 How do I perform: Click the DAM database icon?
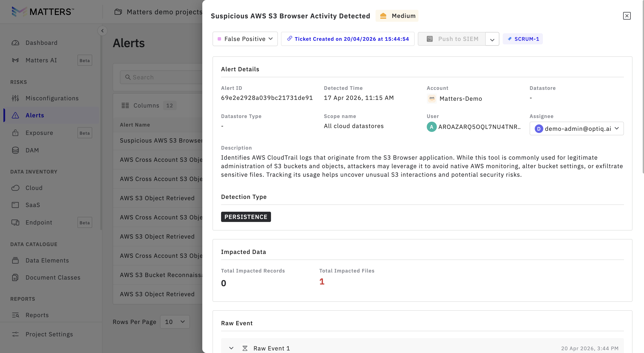point(15,150)
